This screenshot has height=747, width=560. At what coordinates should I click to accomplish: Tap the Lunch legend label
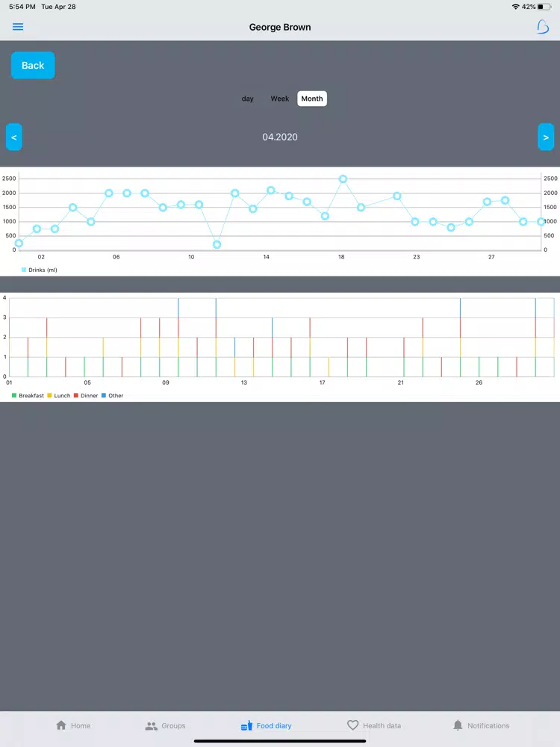[63, 395]
